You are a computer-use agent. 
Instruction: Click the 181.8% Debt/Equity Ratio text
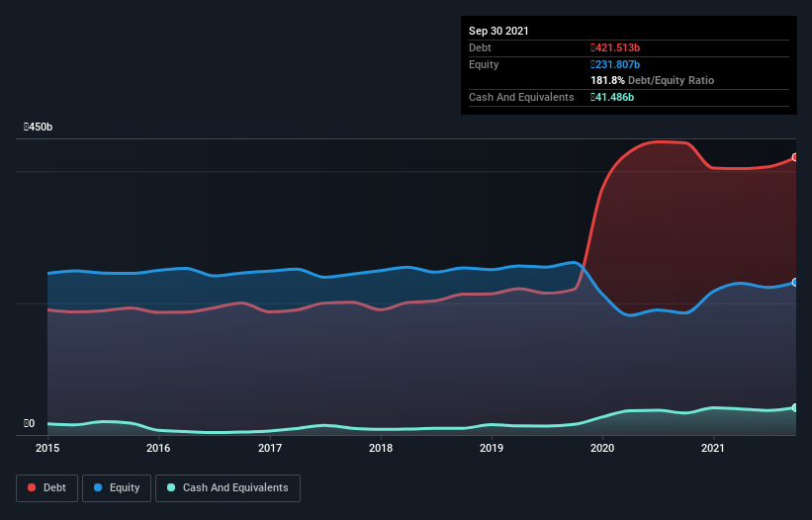(653, 81)
